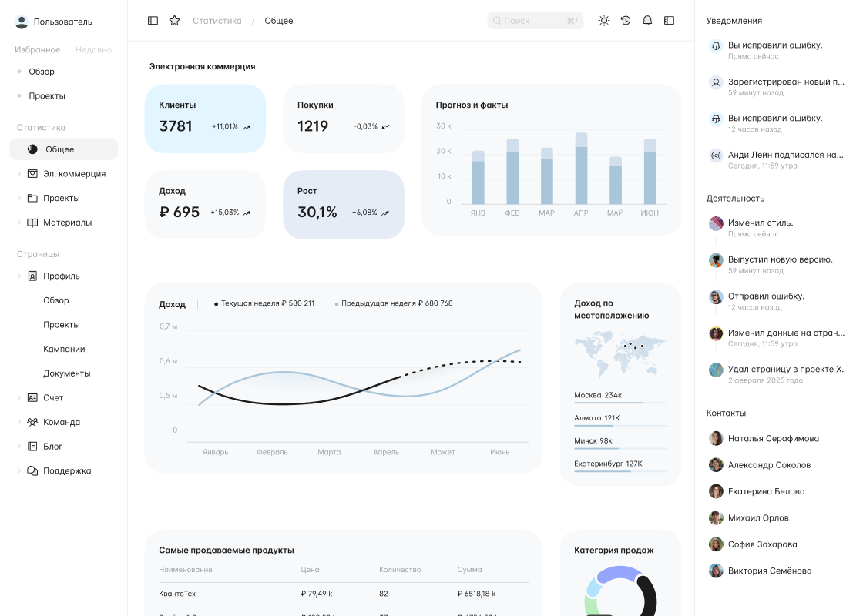Click the Support chat bubble icon
The height and width of the screenshot is (616, 863).
pos(32,470)
